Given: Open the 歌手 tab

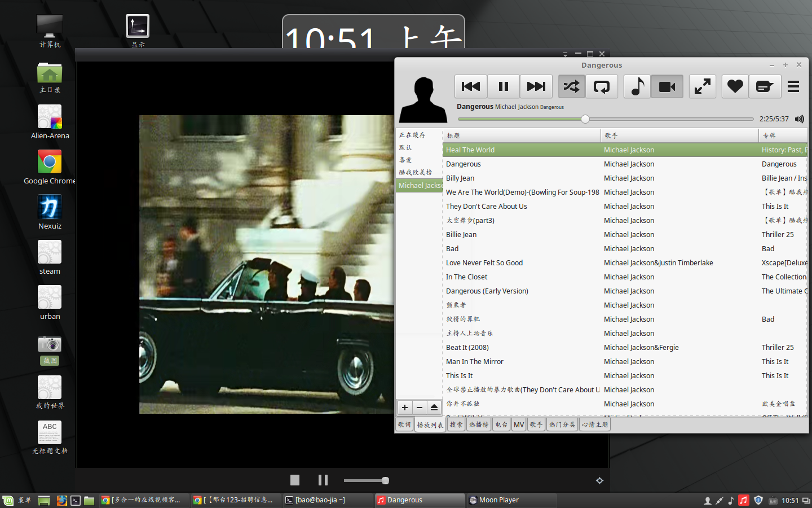Looking at the screenshot, I should click(x=536, y=424).
